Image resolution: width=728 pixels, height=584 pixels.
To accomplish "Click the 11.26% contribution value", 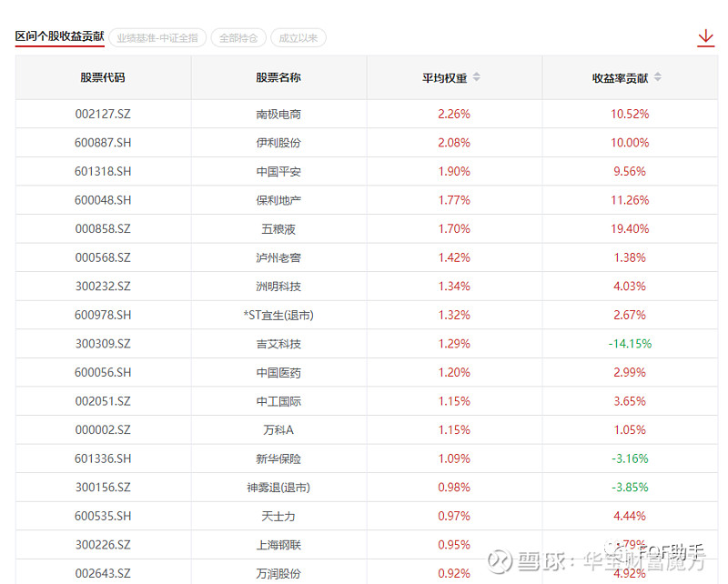I will coord(630,200).
